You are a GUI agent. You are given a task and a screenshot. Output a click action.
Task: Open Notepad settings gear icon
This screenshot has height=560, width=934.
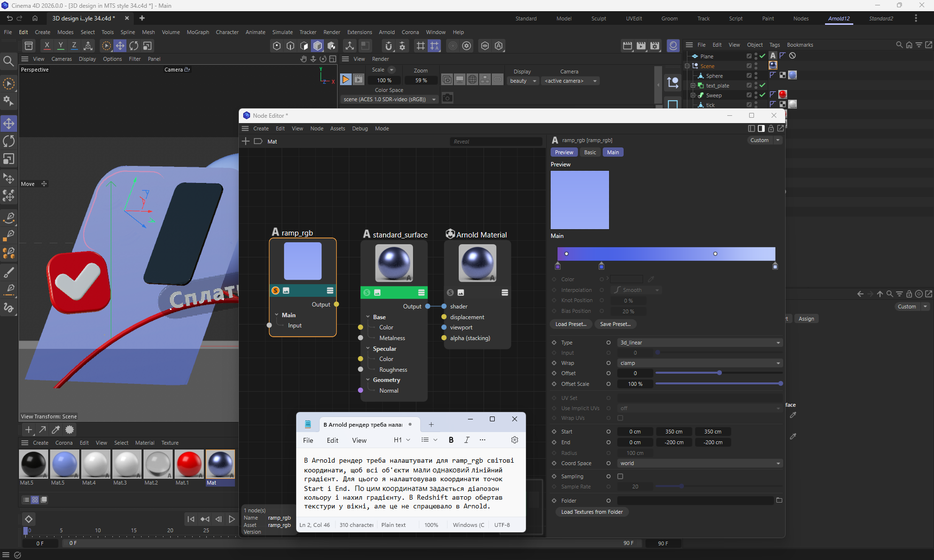click(514, 440)
